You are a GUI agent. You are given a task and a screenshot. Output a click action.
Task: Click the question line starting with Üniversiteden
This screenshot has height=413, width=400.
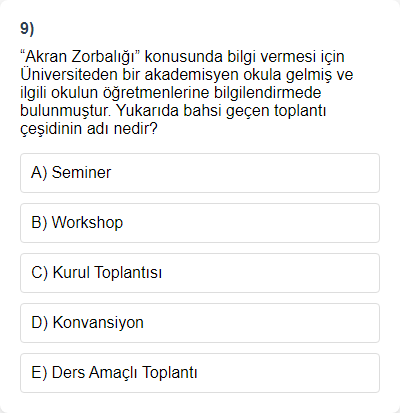186,75
